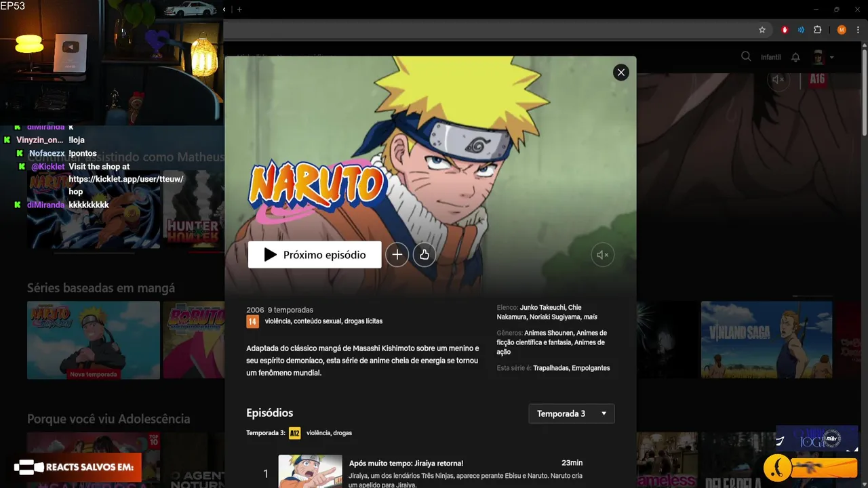Image resolution: width=868 pixels, height=488 pixels.
Task: Close the Naruto details popup
Action: click(x=620, y=73)
